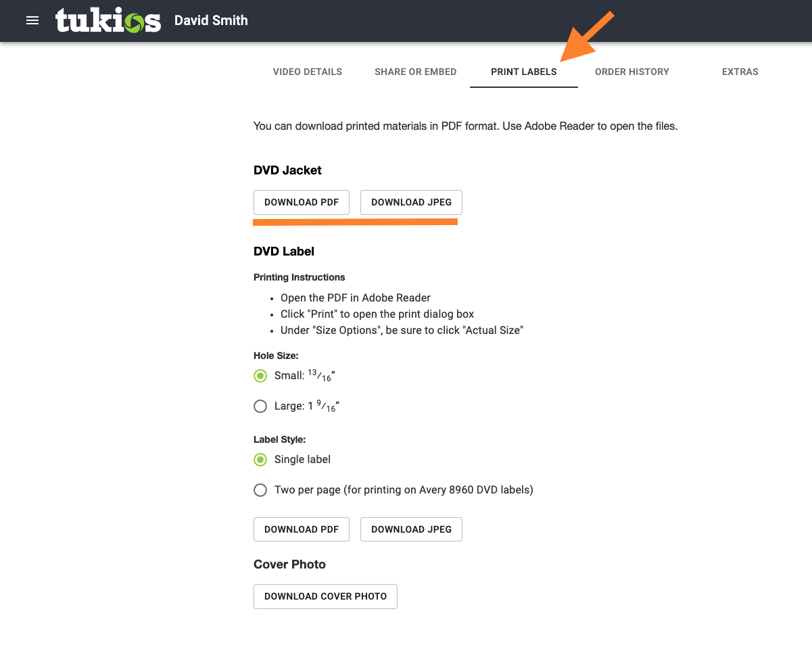812x653 pixels.
Task: Pick the Single label style
Action: pos(260,460)
